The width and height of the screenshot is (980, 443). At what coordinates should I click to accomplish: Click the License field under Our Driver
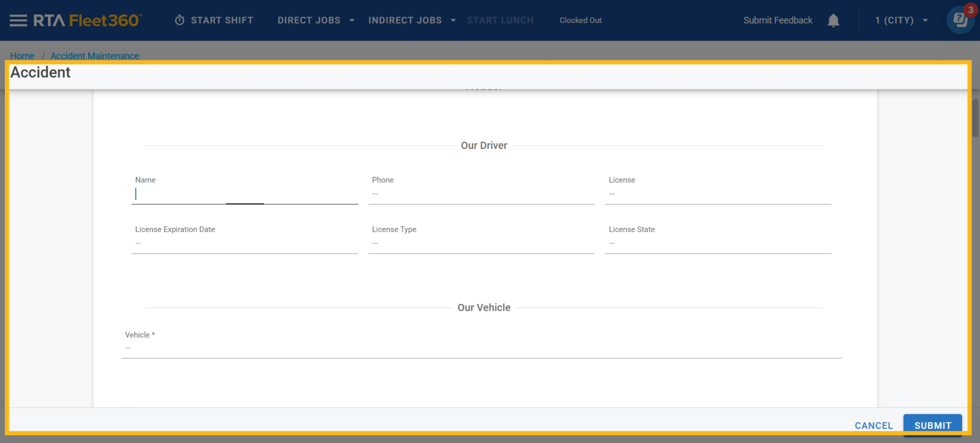click(717, 194)
